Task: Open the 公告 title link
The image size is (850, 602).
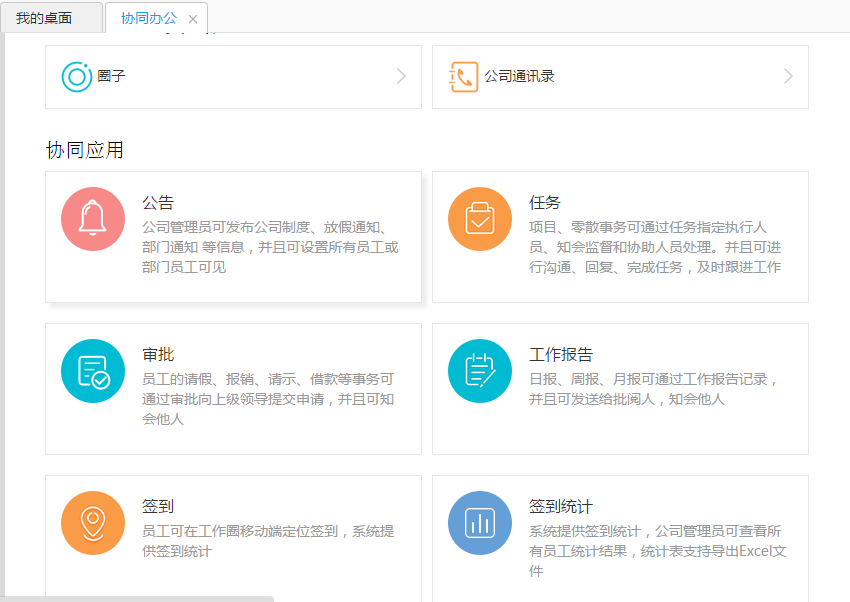Action: point(158,203)
